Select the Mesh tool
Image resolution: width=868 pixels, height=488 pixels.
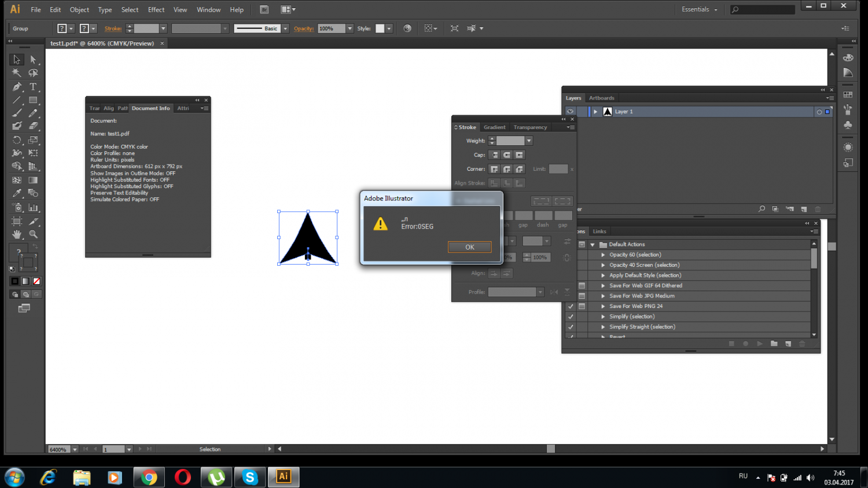click(17, 180)
